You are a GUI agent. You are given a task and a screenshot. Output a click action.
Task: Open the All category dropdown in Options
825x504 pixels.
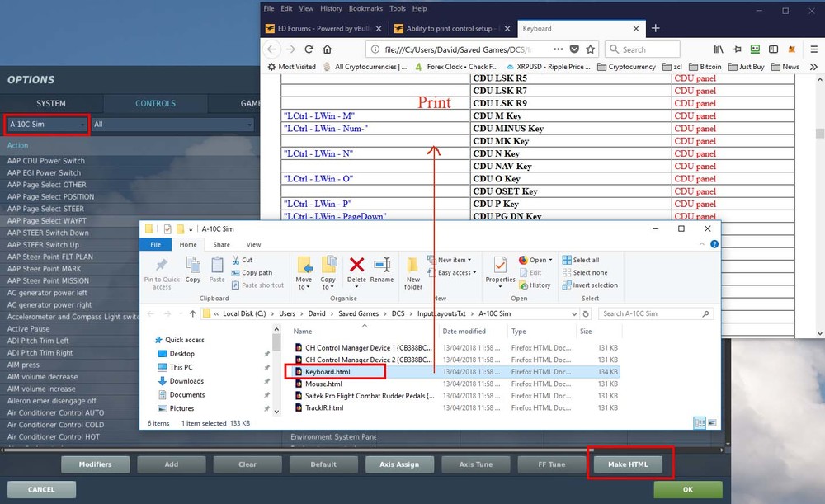tap(173, 125)
